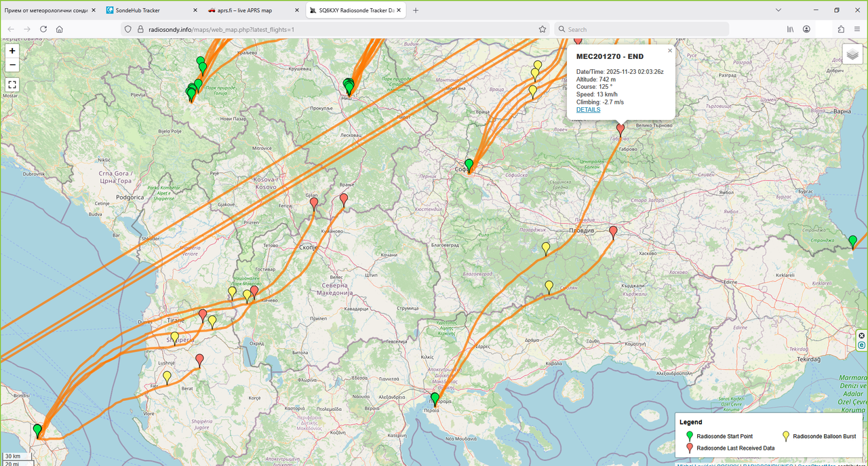Viewport: 868px width, 466px height.
Task: Click the teal 'e' side widget icon
Action: coord(862,345)
